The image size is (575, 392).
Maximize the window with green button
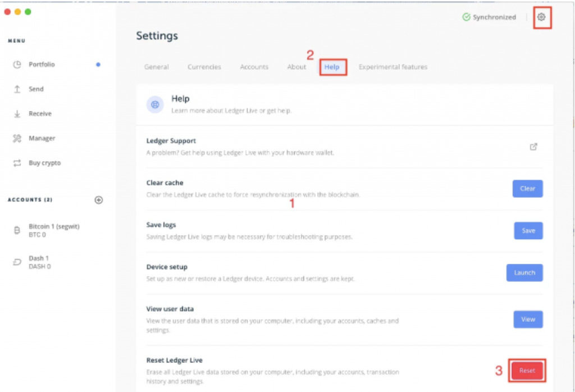[28, 12]
